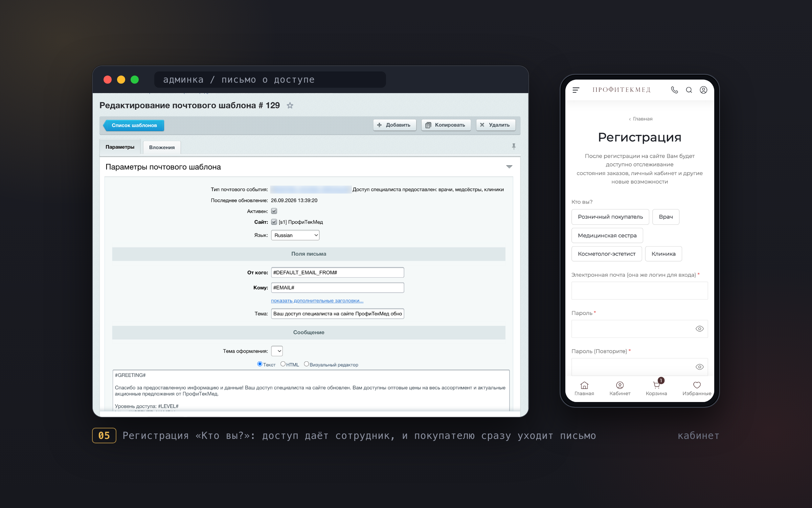Click the Электронная почта input field
Screen dimensions: 812x508
[x=639, y=291]
